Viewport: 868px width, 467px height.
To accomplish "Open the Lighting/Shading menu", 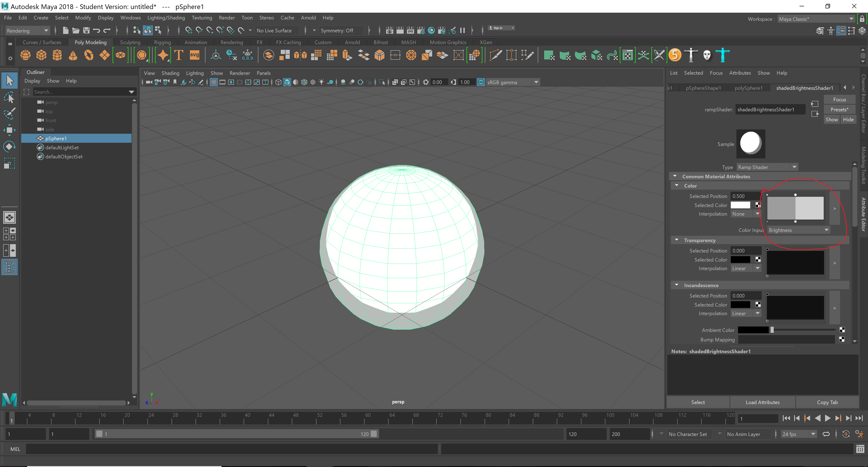I will pos(166,17).
